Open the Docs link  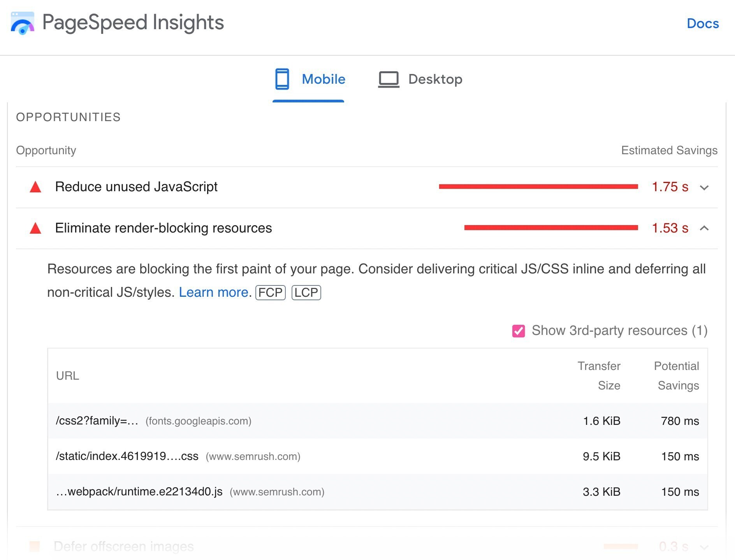click(x=703, y=23)
